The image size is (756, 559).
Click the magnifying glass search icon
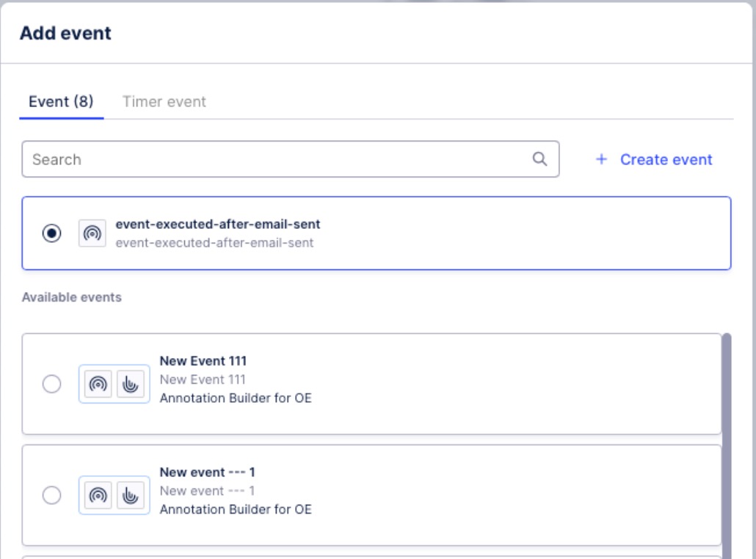[x=539, y=159]
